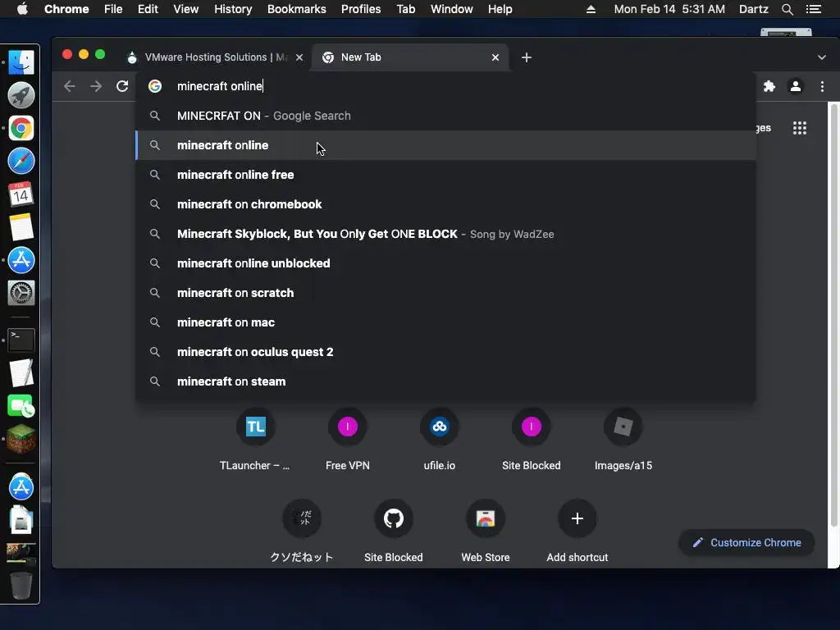Close the VMware Hosting Solutions tab

[299, 57]
